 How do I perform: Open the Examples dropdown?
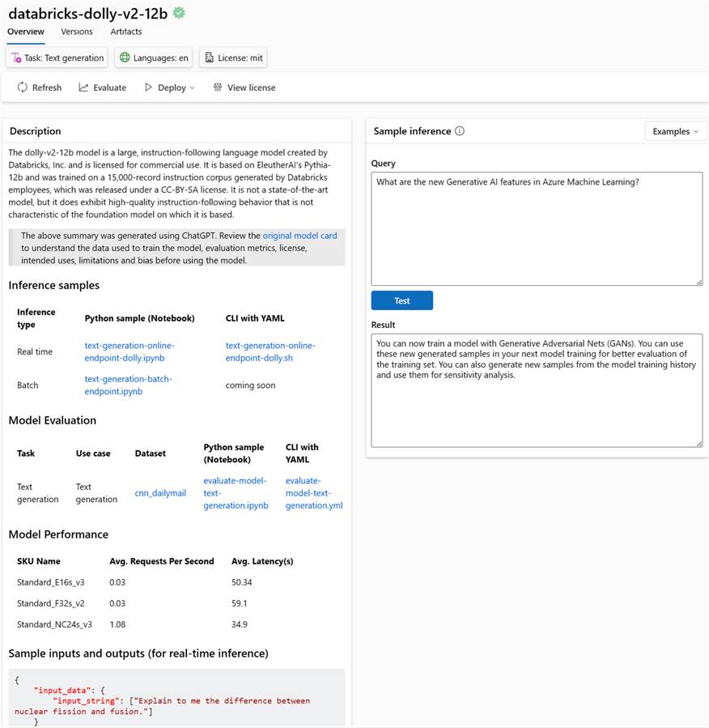click(675, 130)
